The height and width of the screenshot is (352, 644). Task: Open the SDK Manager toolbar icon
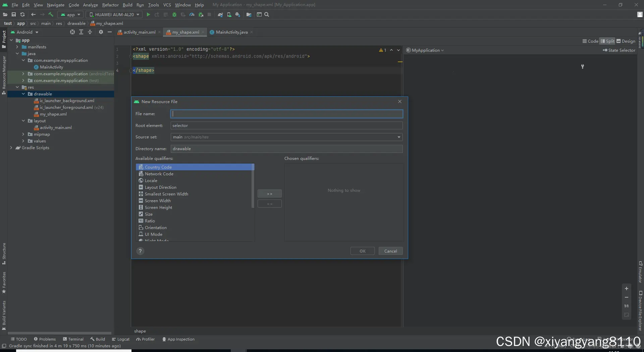pyautogui.click(x=238, y=14)
